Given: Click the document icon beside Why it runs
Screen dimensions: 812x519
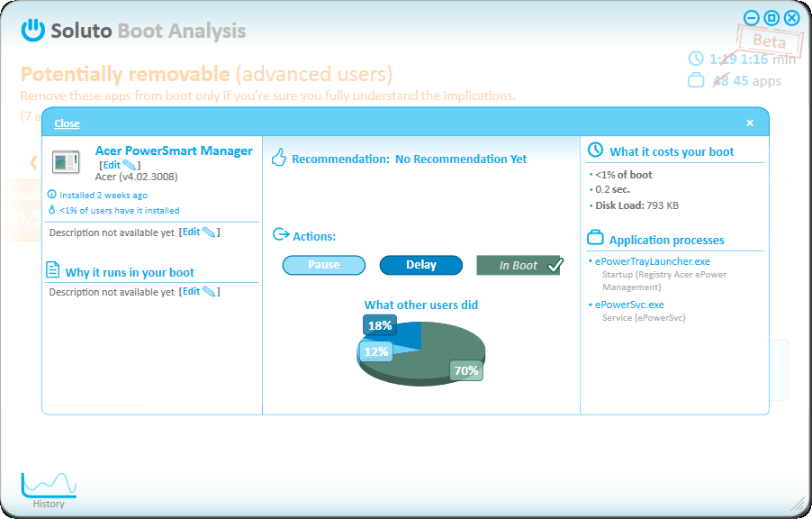Looking at the screenshot, I should coord(53,269).
